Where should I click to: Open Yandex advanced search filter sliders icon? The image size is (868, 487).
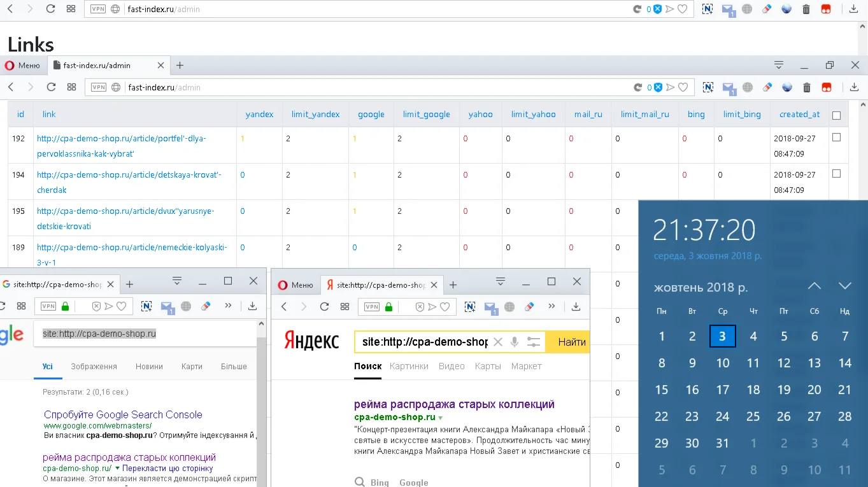tap(533, 342)
